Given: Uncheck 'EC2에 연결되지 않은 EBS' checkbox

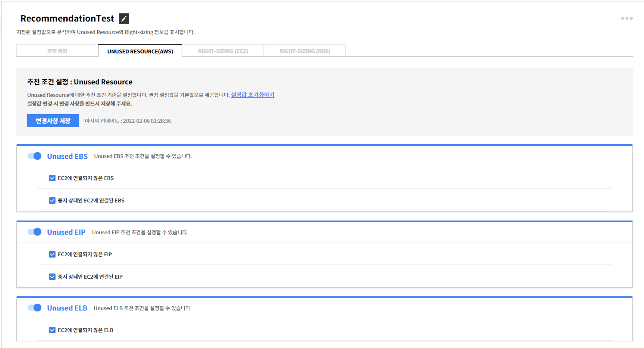Looking at the screenshot, I should pos(53,178).
